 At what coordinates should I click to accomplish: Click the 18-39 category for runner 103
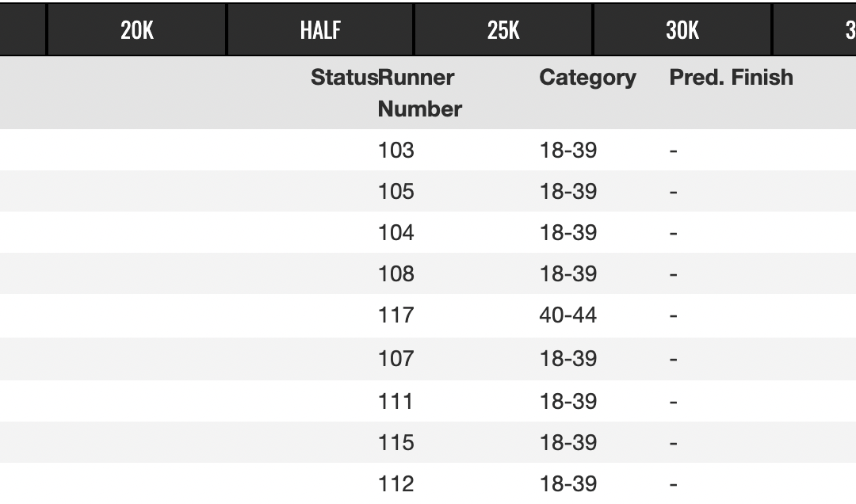568,150
